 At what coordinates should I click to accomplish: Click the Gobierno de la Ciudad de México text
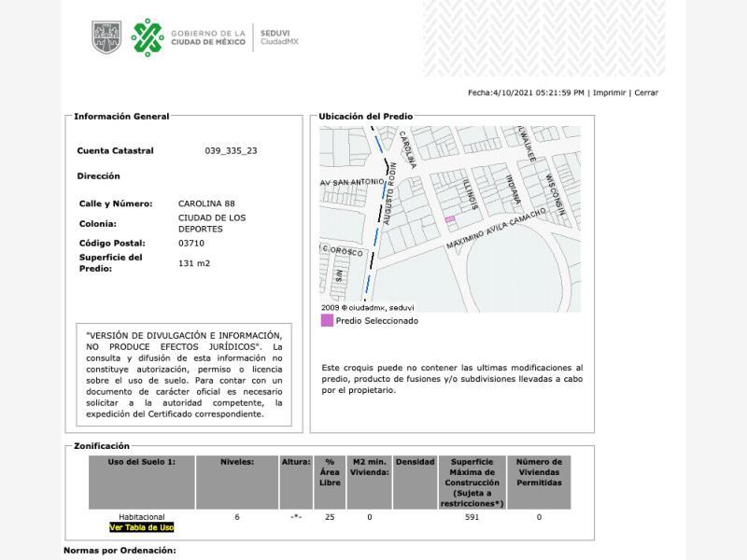[x=208, y=37]
